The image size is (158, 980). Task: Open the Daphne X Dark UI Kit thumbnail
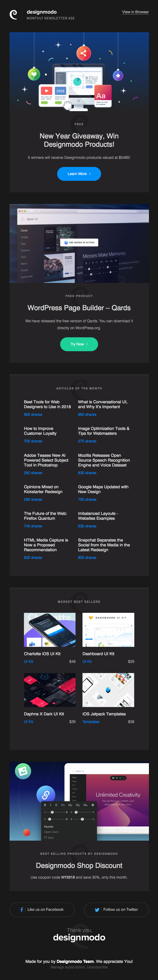click(x=50, y=690)
